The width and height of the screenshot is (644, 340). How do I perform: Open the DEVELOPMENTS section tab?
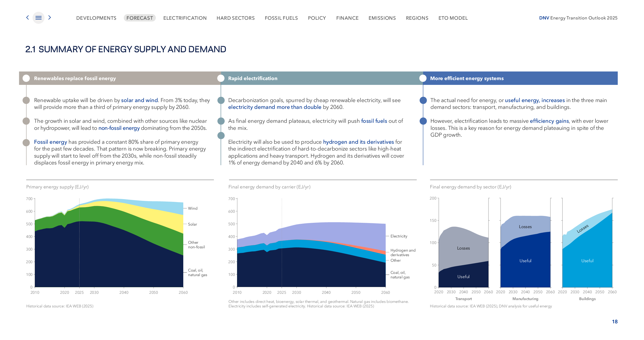click(x=96, y=18)
